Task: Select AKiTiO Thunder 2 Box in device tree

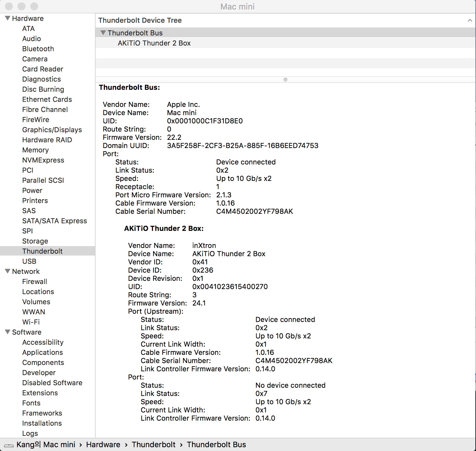Action: tap(154, 43)
